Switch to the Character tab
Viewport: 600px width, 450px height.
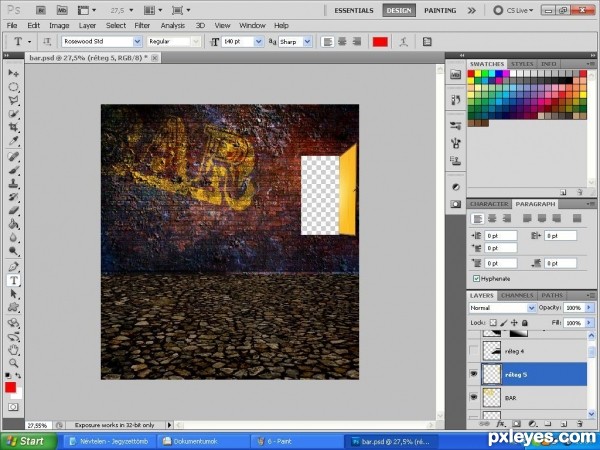click(x=489, y=204)
